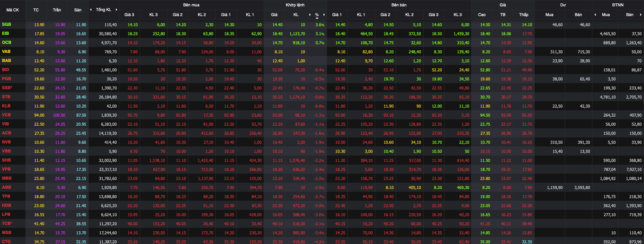Image resolution: width=644 pixels, height=244 pixels.
Task: Click the left arrow beside Tổng KL
Action: point(91,10)
